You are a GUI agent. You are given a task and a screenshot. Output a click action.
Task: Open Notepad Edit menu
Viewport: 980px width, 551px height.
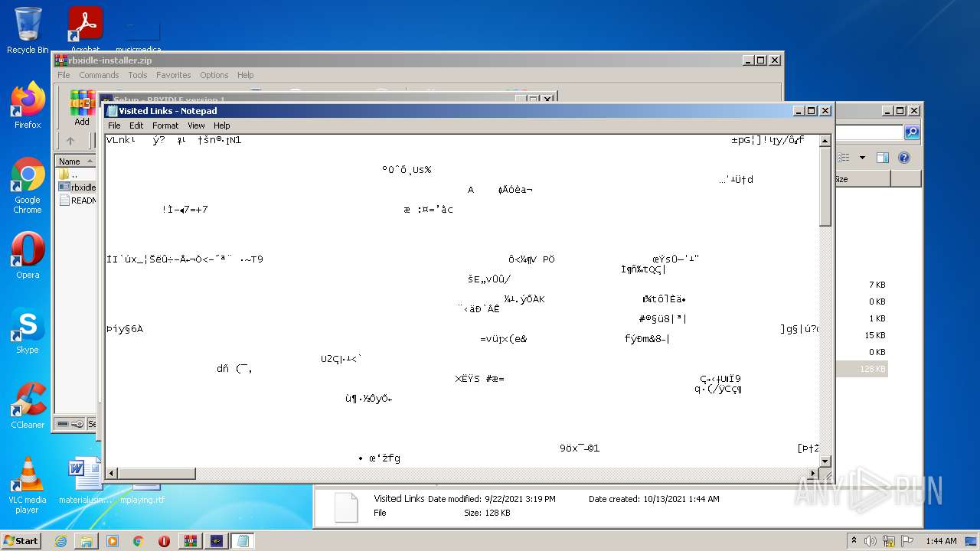pos(136,126)
